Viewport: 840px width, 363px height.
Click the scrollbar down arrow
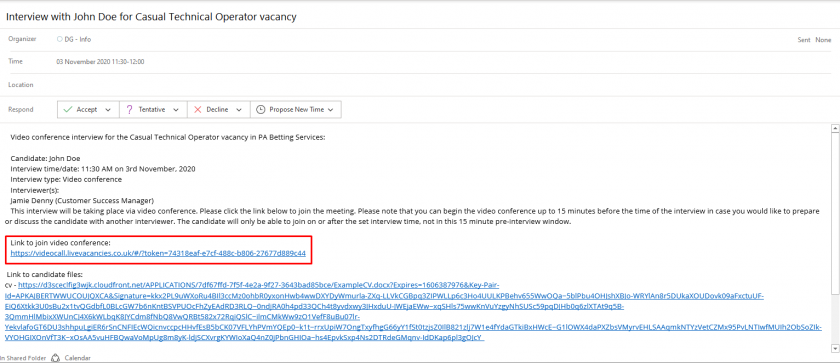[x=835, y=349]
